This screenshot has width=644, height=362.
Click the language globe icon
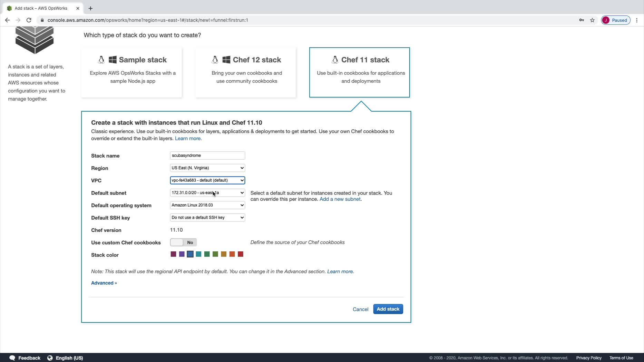tap(50, 358)
